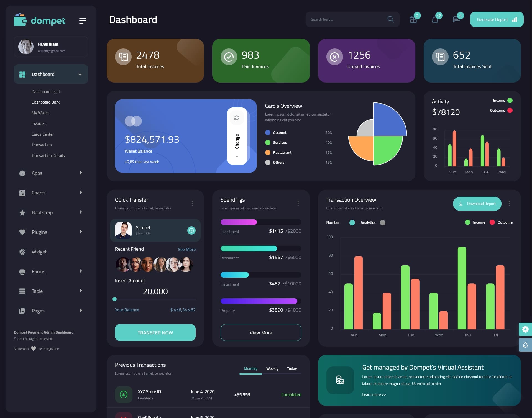Click the Unpaid Invoices cancel icon
532x418 pixels.
[x=334, y=57]
